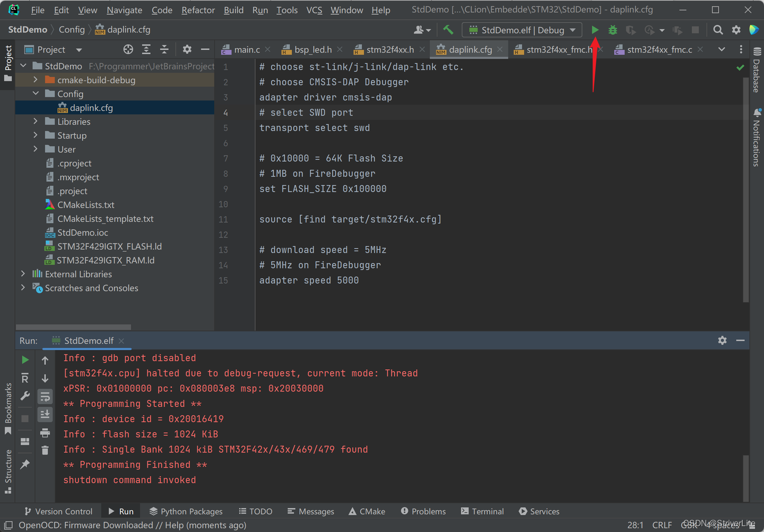Toggle scroll to end in Run console
Screen dimensions: 764x532
pyautogui.click(x=45, y=414)
